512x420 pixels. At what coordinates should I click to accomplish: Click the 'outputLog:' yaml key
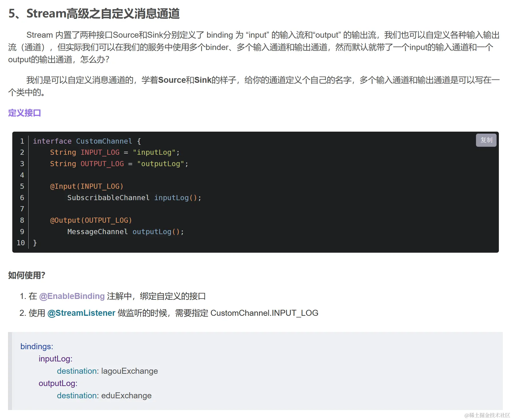click(x=58, y=383)
